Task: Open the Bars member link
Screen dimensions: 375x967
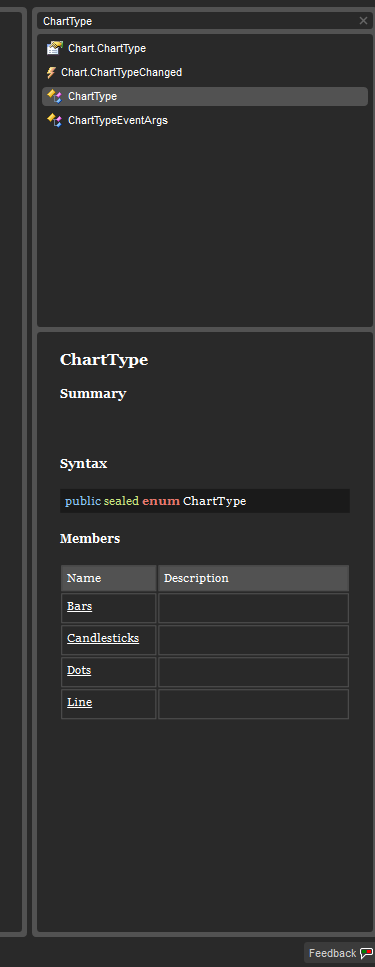Action: pyautogui.click(x=80, y=606)
